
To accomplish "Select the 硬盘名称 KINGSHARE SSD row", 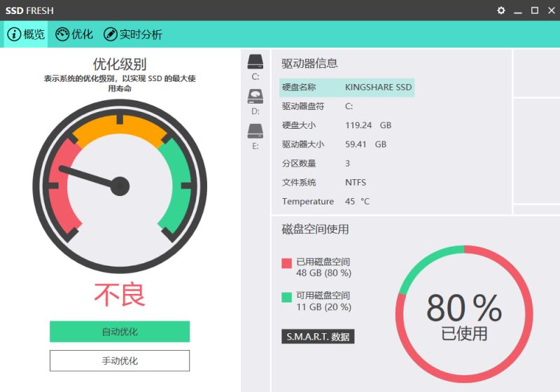I will click(x=346, y=87).
